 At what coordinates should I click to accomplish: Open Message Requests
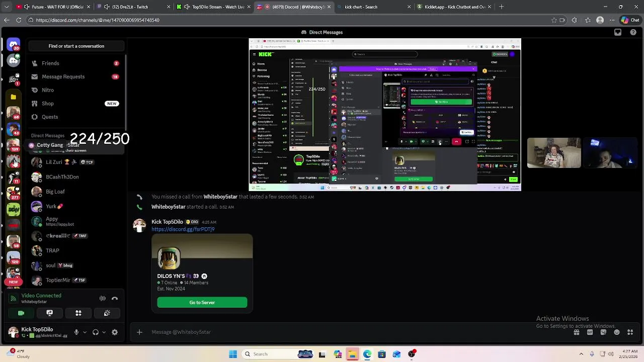(76, 76)
